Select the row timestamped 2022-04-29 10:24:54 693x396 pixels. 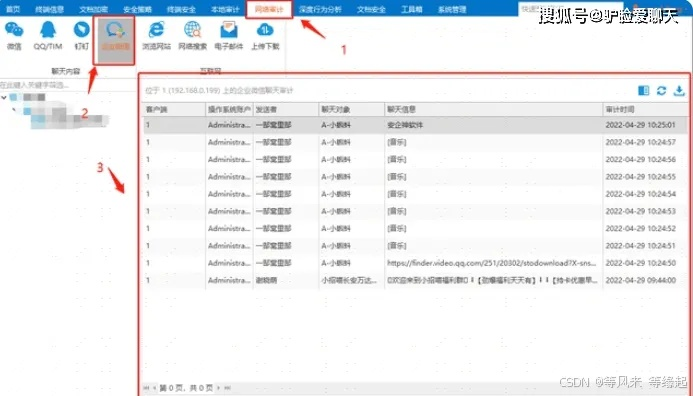415,194
